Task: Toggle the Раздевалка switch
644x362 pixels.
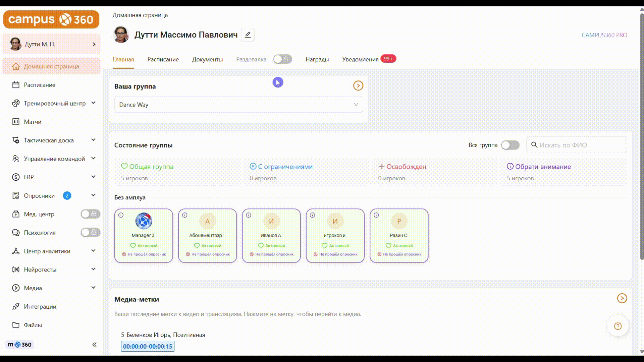Action: tap(282, 59)
